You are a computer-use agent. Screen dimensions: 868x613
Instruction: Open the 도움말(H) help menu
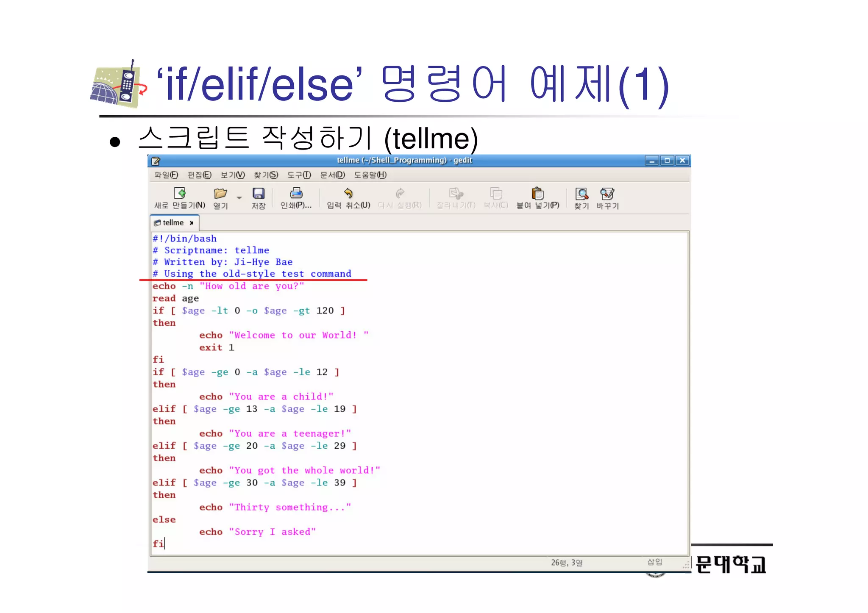[x=370, y=175]
